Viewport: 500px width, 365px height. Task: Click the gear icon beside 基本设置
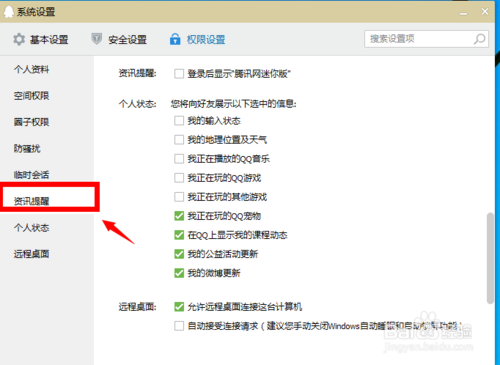(x=19, y=39)
